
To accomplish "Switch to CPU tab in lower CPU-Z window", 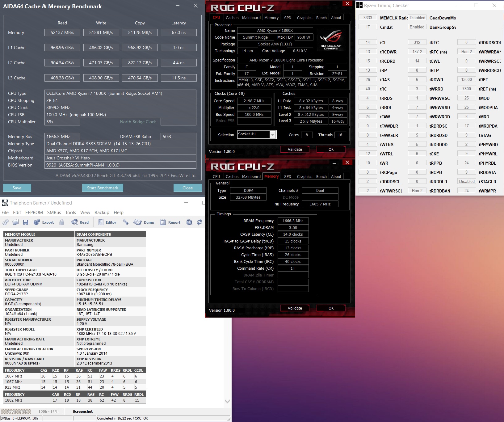I will click(216, 176).
